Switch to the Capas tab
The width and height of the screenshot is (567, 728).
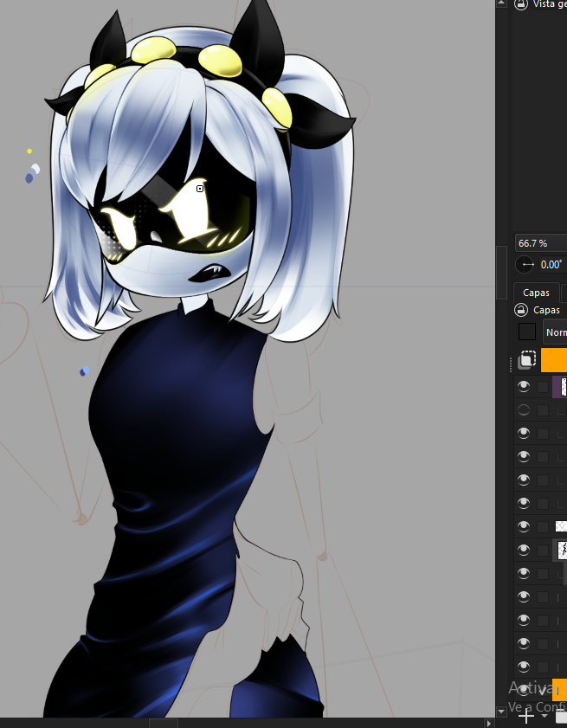(x=537, y=293)
